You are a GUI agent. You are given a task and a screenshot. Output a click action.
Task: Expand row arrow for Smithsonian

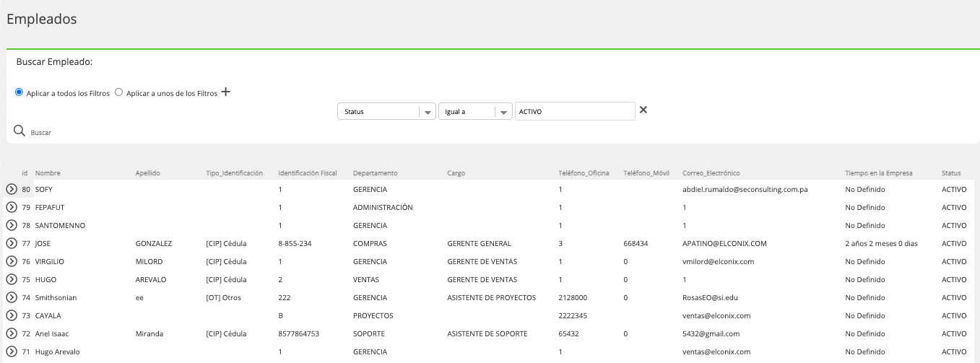(x=12, y=297)
